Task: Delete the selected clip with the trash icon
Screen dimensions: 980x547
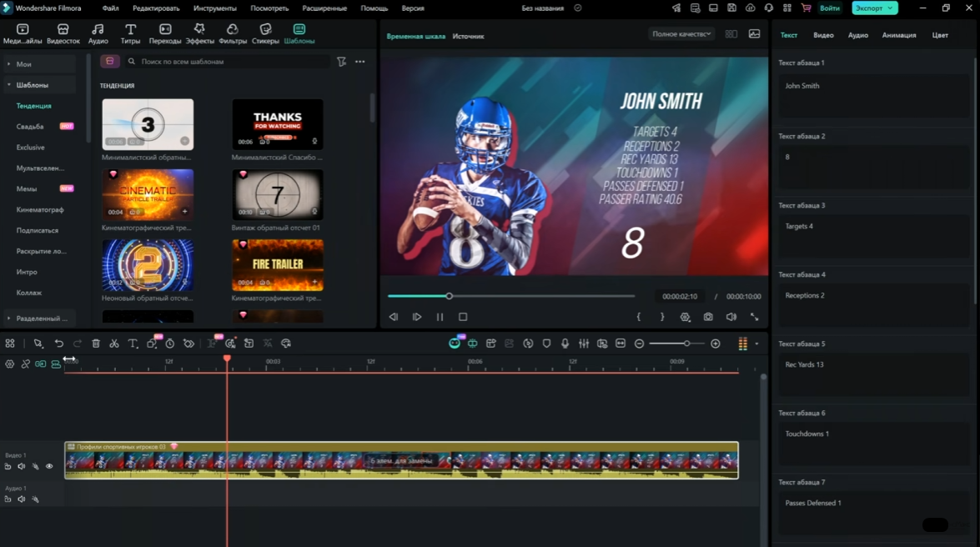Action: (x=96, y=344)
